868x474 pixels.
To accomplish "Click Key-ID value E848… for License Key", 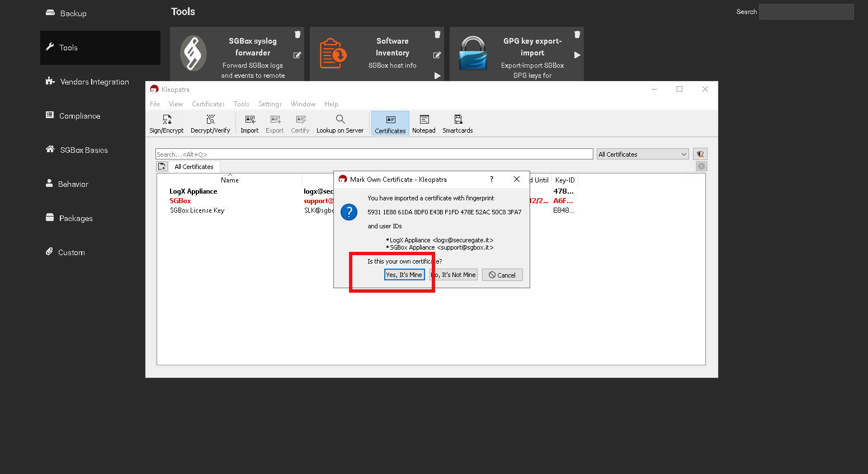I will (563, 210).
